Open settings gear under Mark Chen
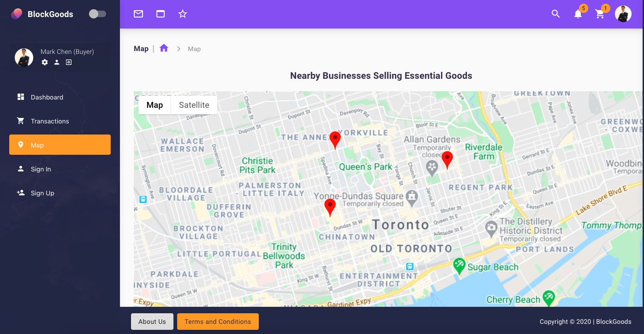 click(x=45, y=62)
